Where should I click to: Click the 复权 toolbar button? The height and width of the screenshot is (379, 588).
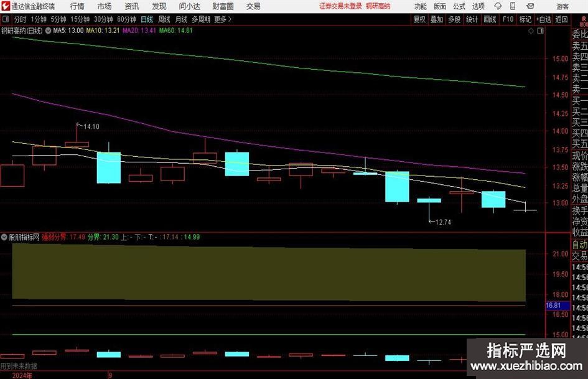(x=419, y=19)
